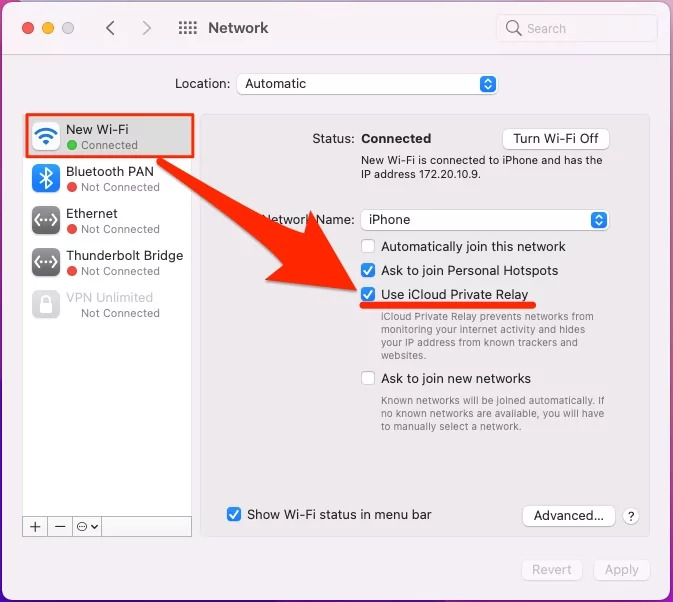Viewport: 673px width, 602px height.
Task: Select the Thunderbolt Bridge icon
Action: 46,262
